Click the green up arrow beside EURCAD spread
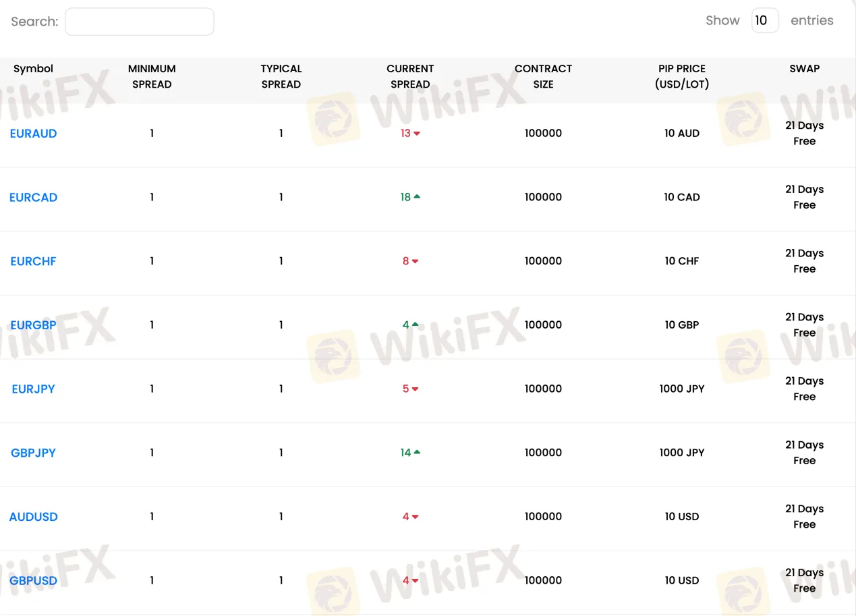The height and width of the screenshot is (616, 856). [417, 197]
